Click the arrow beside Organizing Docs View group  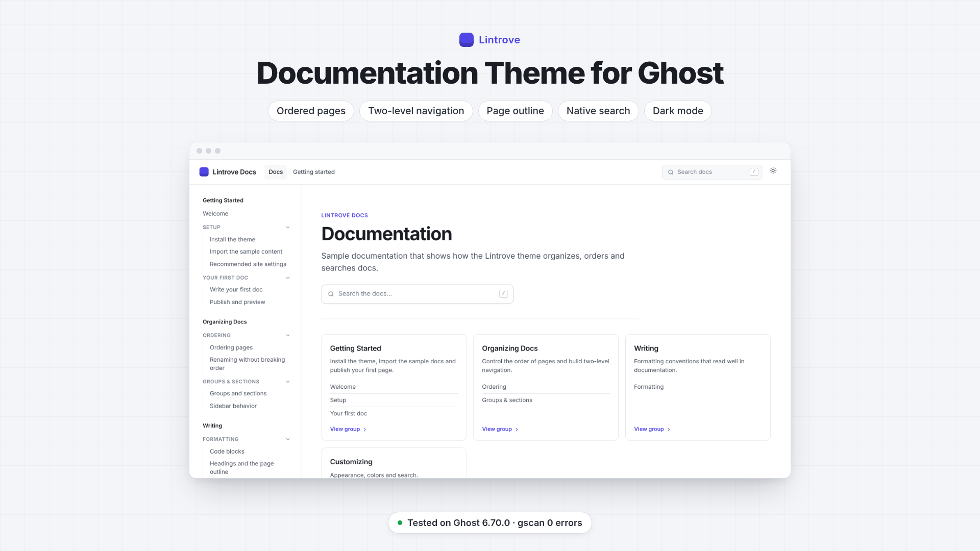point(517,430)
